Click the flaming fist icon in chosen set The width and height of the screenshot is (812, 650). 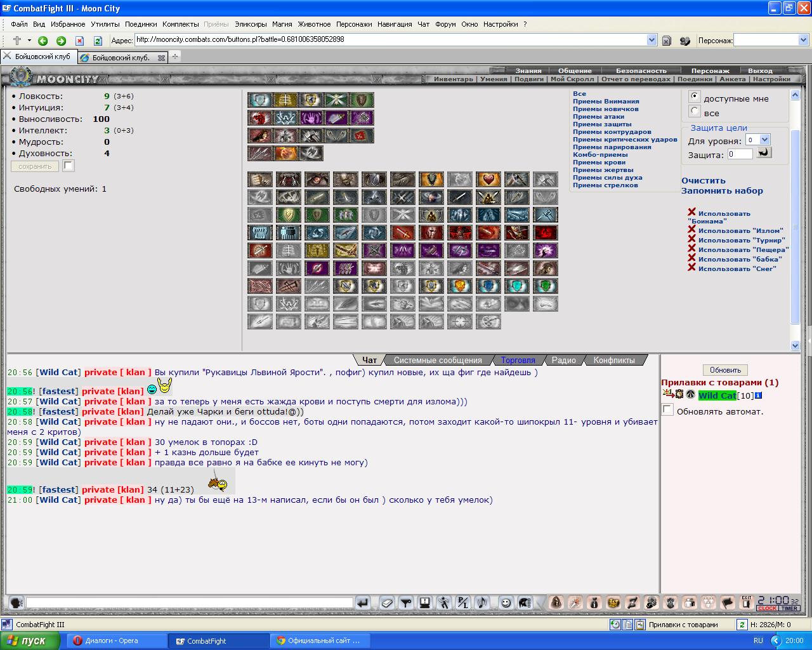285,153
